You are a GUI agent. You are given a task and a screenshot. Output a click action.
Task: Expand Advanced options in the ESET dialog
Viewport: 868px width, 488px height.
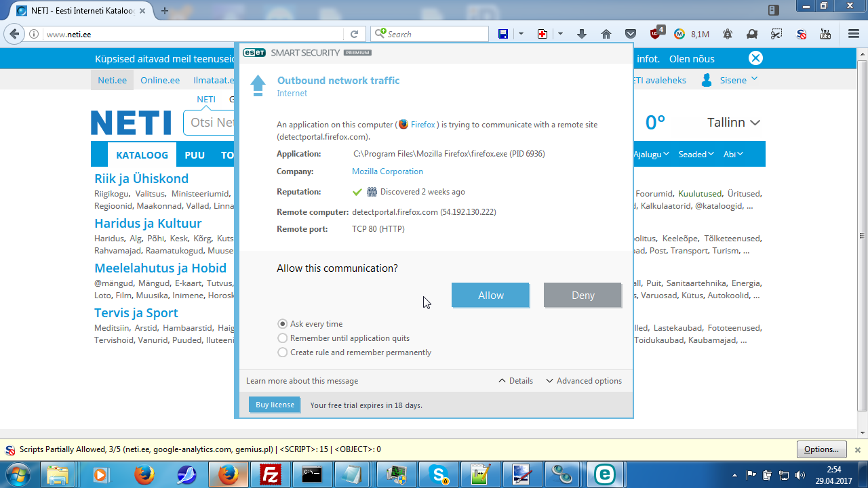coord(584,381)
